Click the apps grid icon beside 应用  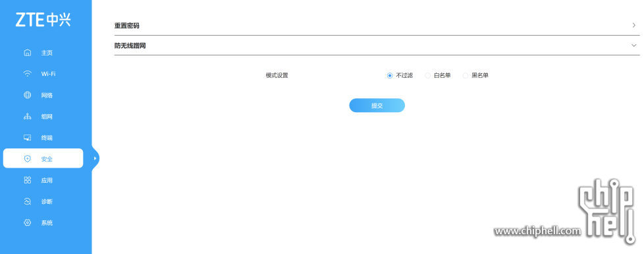coord(28,180)
